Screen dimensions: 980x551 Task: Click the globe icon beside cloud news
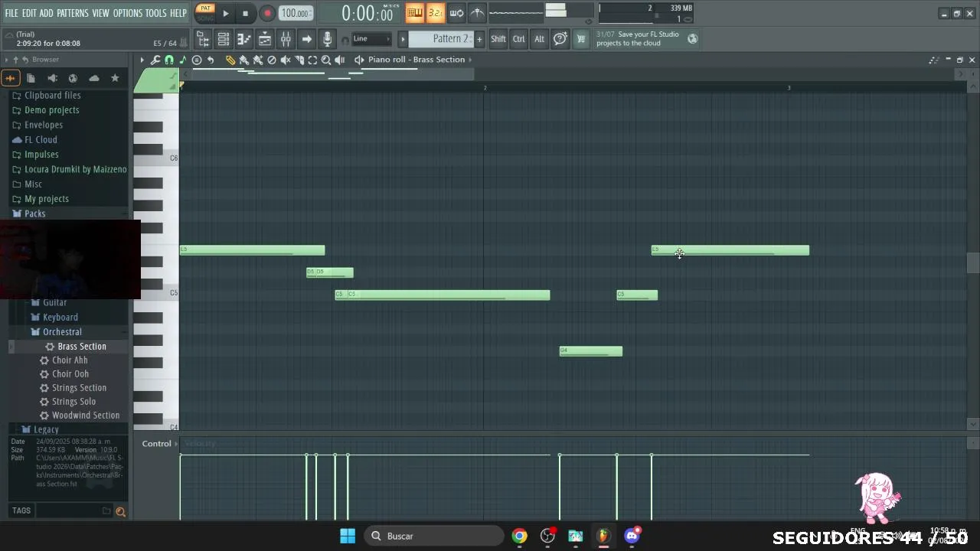pos(693,38)
